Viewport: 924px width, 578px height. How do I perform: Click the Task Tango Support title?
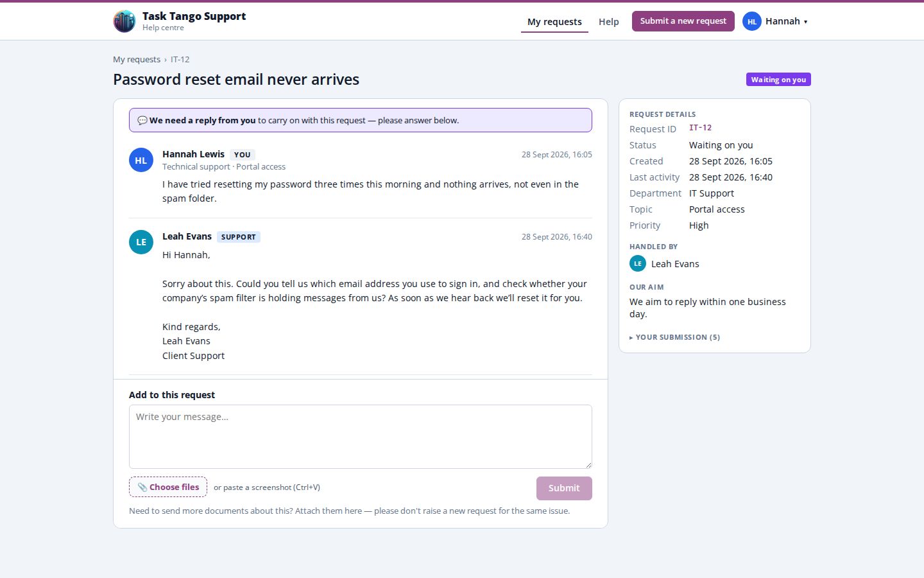click(x=194, y=16)
